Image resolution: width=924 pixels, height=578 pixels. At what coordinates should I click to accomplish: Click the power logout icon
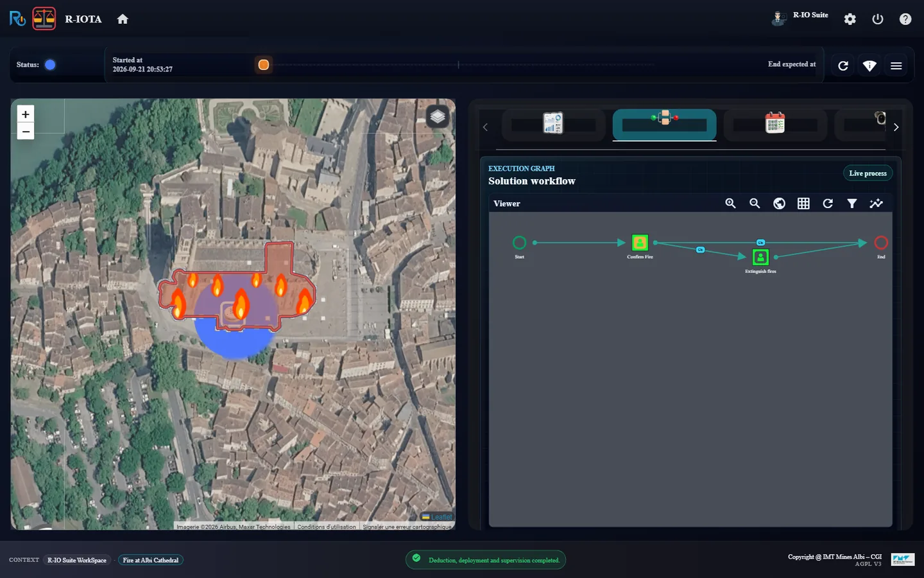878,19
